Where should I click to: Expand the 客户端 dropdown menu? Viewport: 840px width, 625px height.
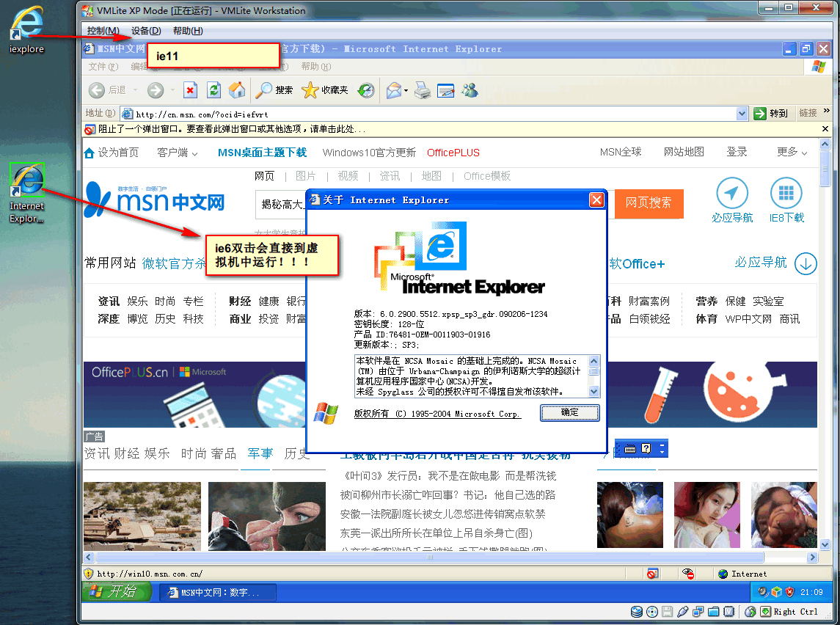click(x=178, y=153)
